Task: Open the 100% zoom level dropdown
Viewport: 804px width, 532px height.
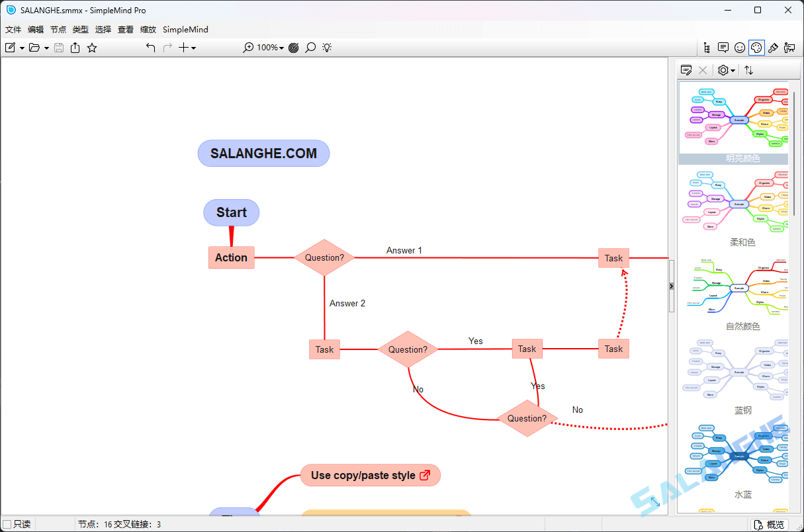Action: [273, 47]
